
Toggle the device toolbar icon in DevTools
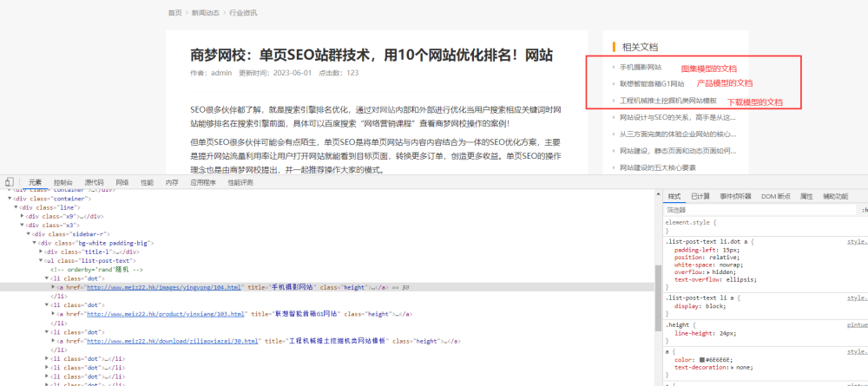(9, 182)
